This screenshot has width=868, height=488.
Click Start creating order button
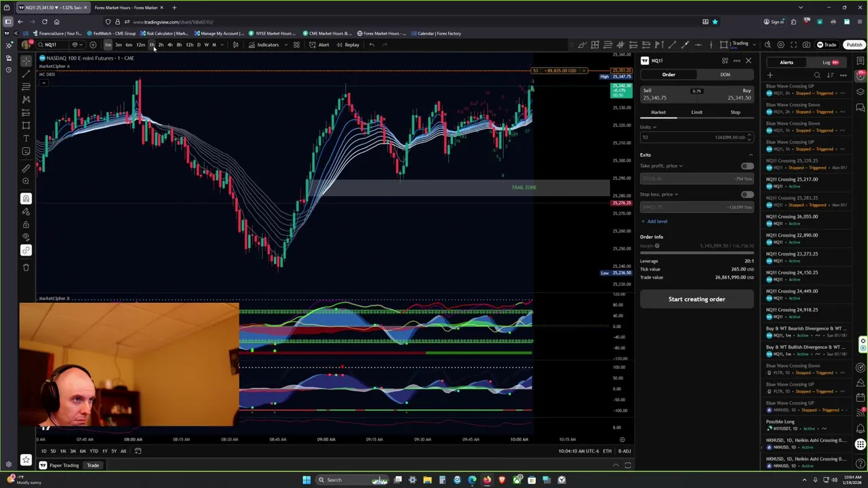click(x=696, y=299)
